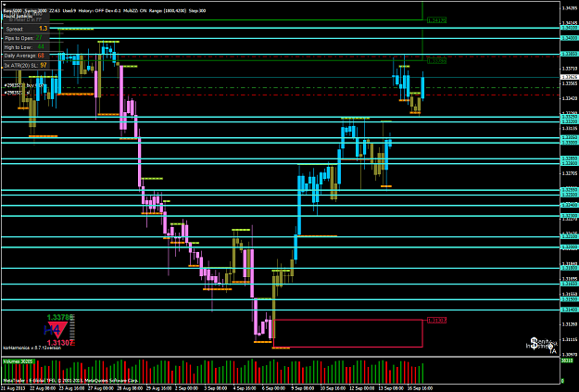Click the H4 red triangle timeframe indicator
Viewport: 579px width, 392px height.
(x=56, y=330)
